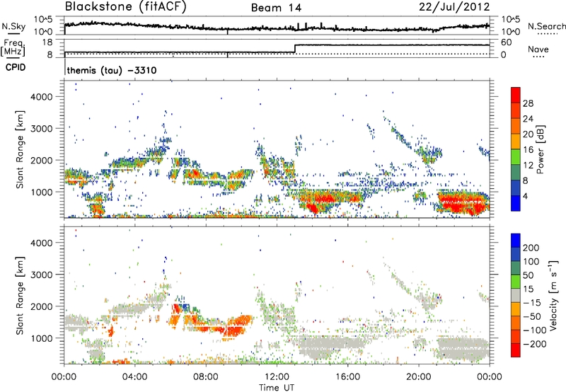Screen dimensions: 566x392
Task: Click the 'Beam 14' label
Action: (x=276, y=8)
